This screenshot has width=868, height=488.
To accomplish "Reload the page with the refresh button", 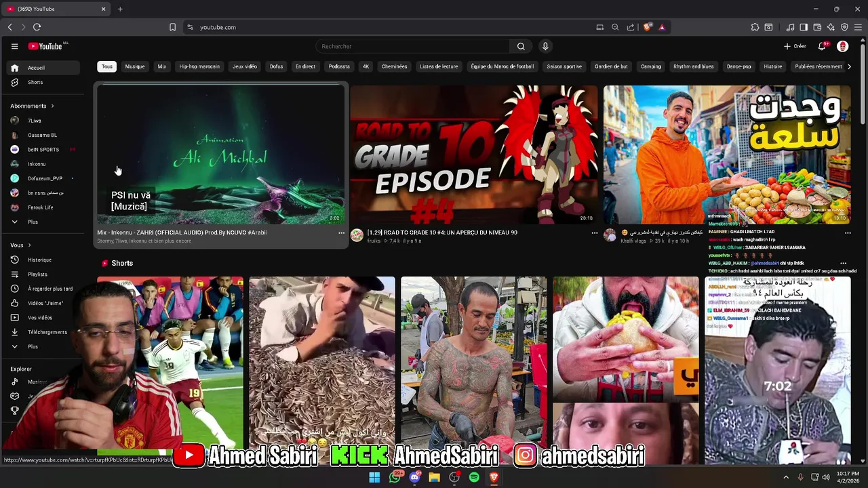I will [37, 27].
